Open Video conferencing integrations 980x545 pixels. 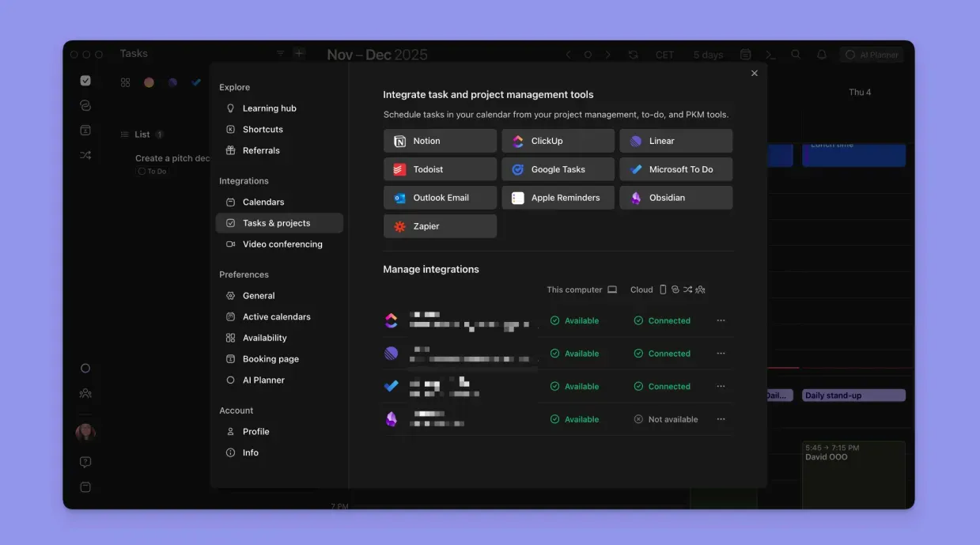click(279, 244)
